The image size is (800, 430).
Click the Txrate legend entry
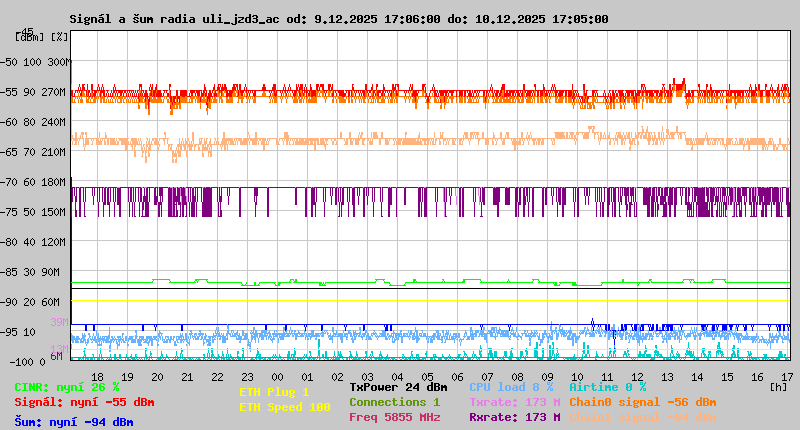click(511, 402)
